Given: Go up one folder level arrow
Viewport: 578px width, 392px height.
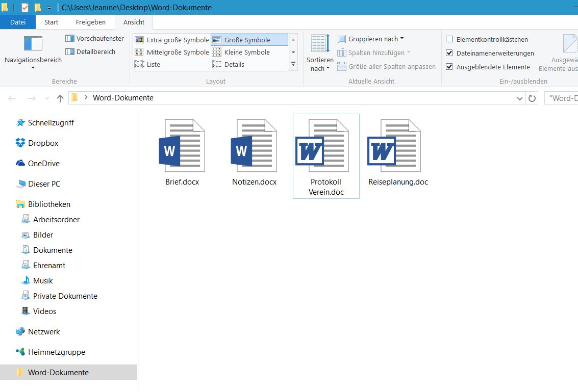Looking at the screenshot, I should (60, 98).
